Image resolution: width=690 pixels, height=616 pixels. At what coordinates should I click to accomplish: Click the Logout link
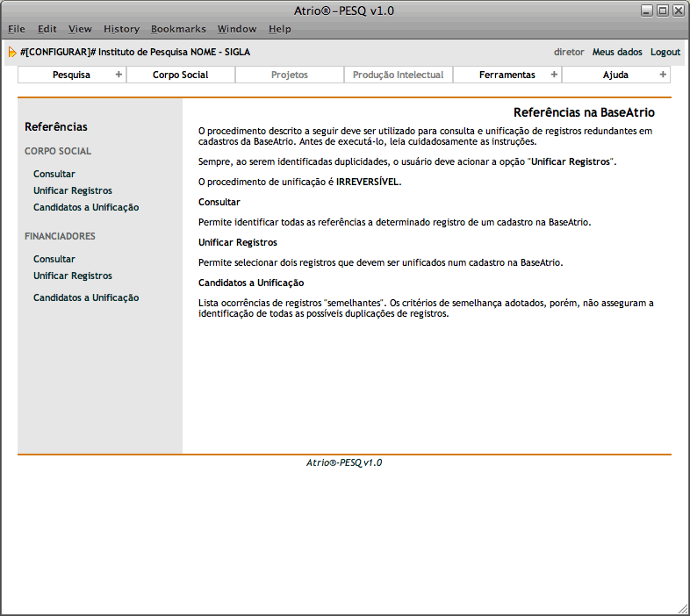[x=665, y=52]
